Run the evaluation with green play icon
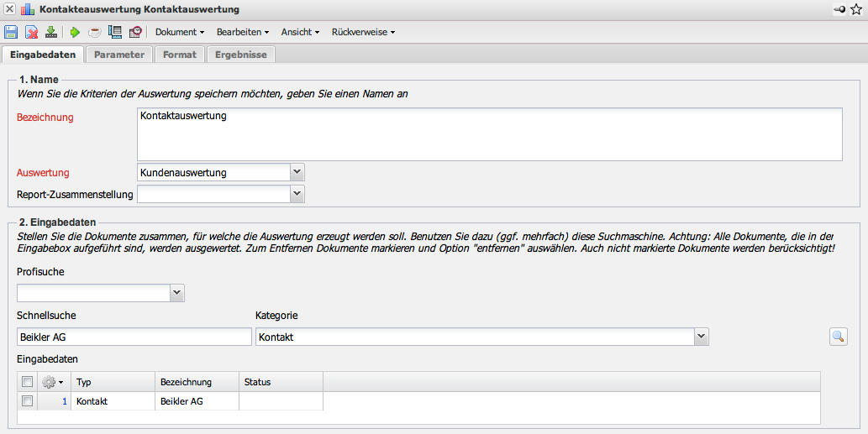This screenshot has height=434, width=868. coord(75,32)
